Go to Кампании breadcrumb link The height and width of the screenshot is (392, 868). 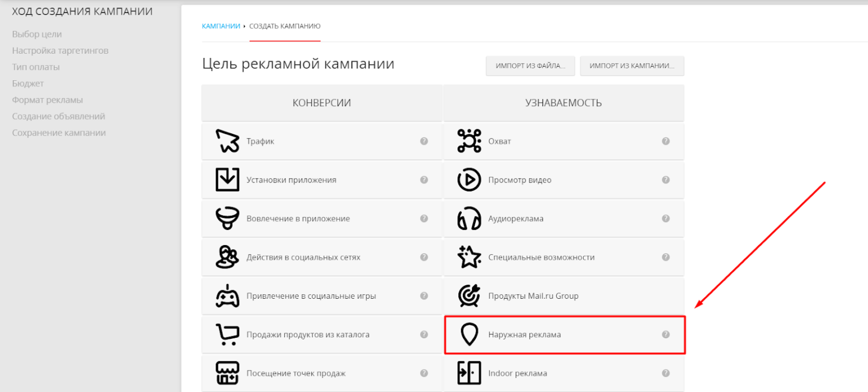click(x=221, y=26)
